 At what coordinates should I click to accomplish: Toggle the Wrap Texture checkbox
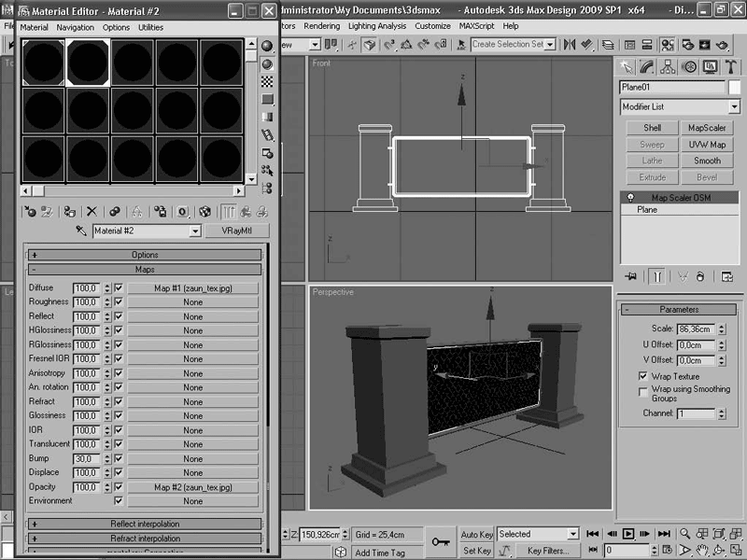642,375
